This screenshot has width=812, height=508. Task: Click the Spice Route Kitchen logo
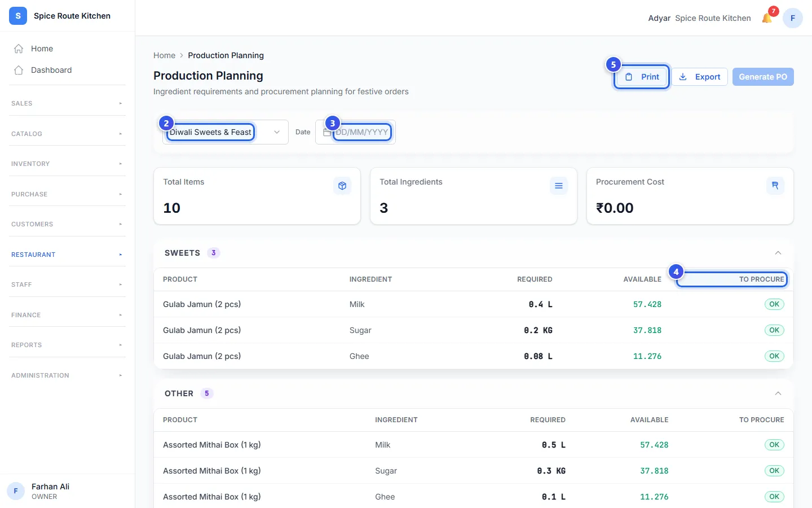click(x=18, y=16)
